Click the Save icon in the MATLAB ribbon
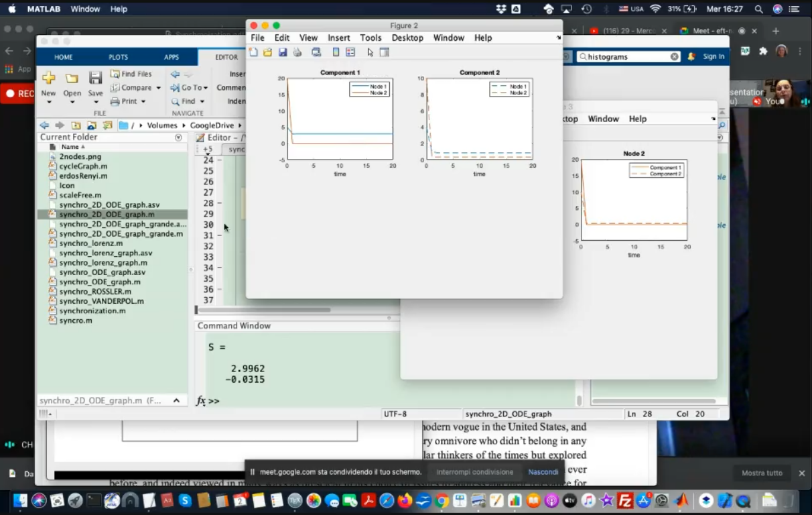Image resolution: width=812 pixels, height=515 pixels. [x=96, y=83]
